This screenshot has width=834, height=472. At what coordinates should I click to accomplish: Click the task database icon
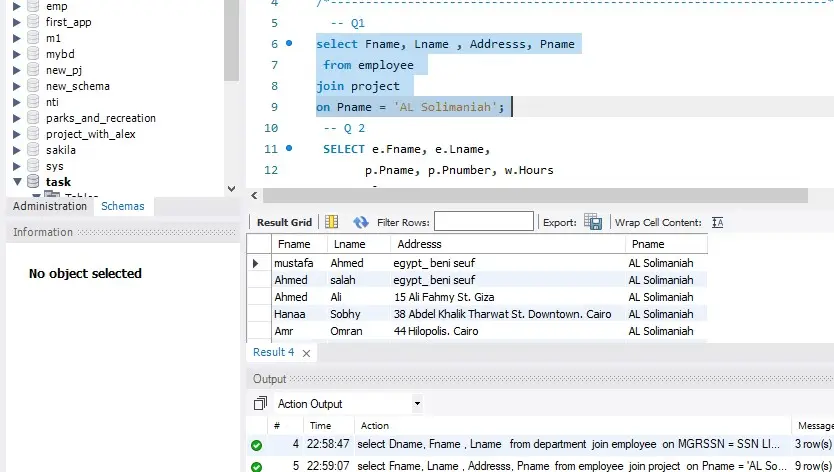tap(33, 181)
